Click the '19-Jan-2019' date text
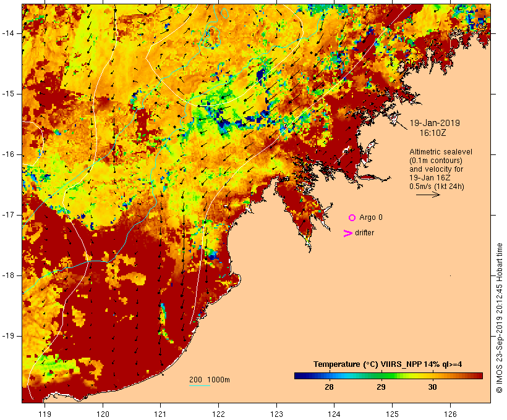The height and width of the screenshot is (420, 507). (435, 123)
